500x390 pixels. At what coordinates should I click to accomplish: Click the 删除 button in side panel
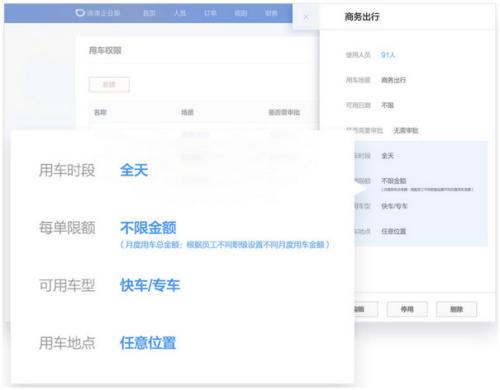[456, 309]
